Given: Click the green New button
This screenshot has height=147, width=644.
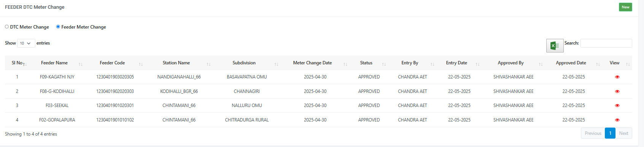Looking at the screenshot, I should 625,7.
